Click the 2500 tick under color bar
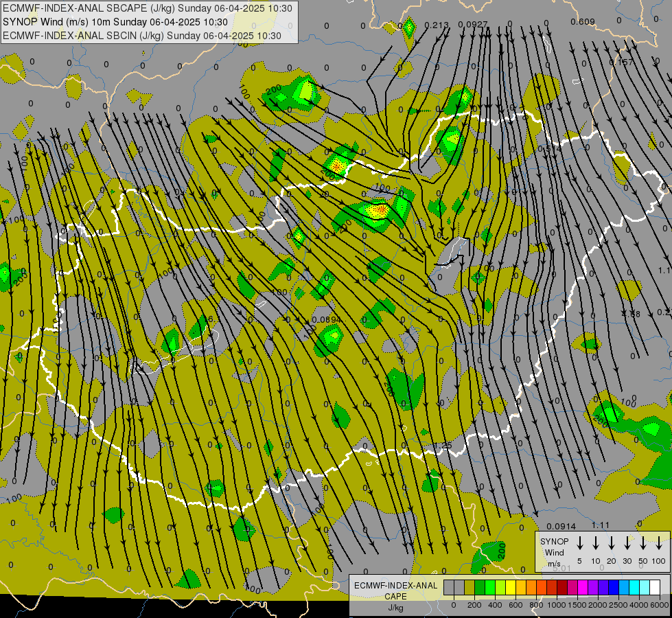 tap(618, 605)
